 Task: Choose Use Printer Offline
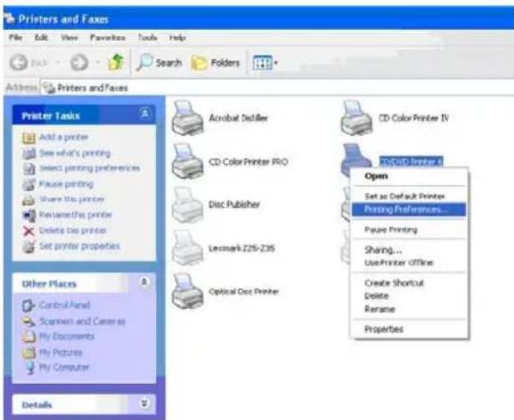[408, 262]
